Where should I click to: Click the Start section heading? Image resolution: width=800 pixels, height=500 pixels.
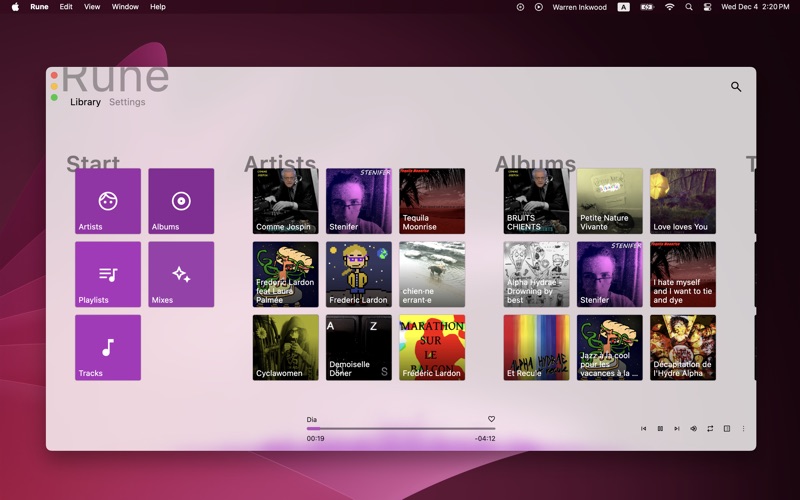(x=93, y=162)
